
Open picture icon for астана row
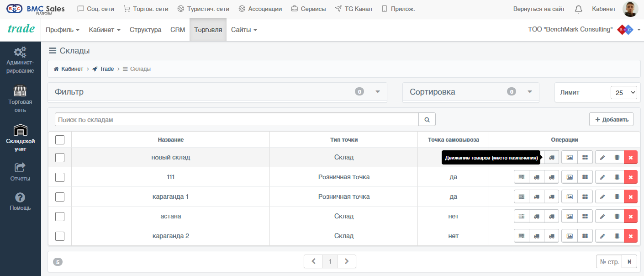570,216
